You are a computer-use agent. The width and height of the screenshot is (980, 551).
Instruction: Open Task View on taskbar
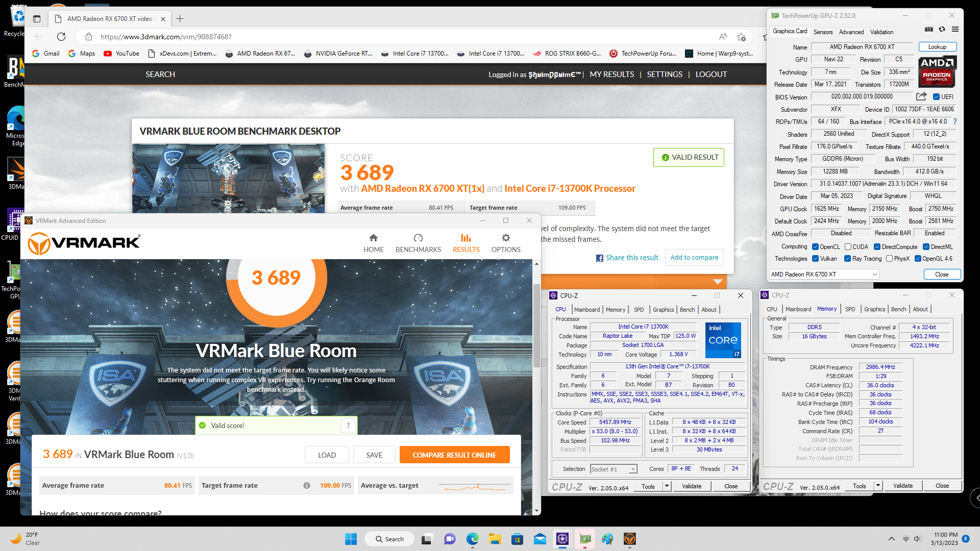tap(427, 539)
